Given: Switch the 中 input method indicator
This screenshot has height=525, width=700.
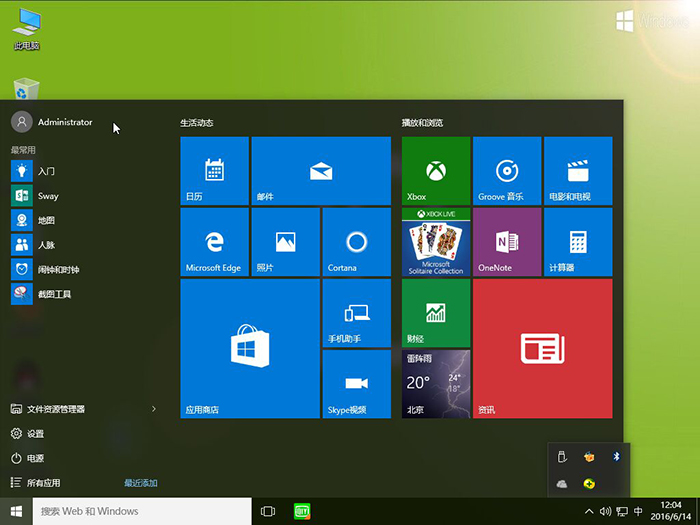Looking at the screenshot, I should tap(638, 511).
